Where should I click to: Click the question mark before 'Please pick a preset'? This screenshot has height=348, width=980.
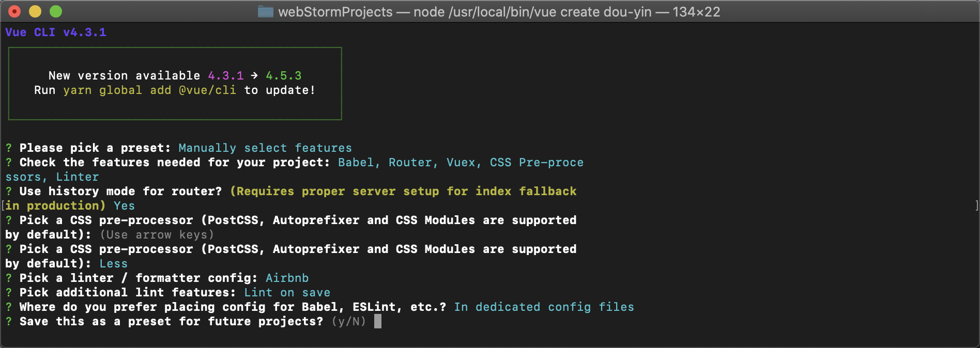[x=9, y=148]
